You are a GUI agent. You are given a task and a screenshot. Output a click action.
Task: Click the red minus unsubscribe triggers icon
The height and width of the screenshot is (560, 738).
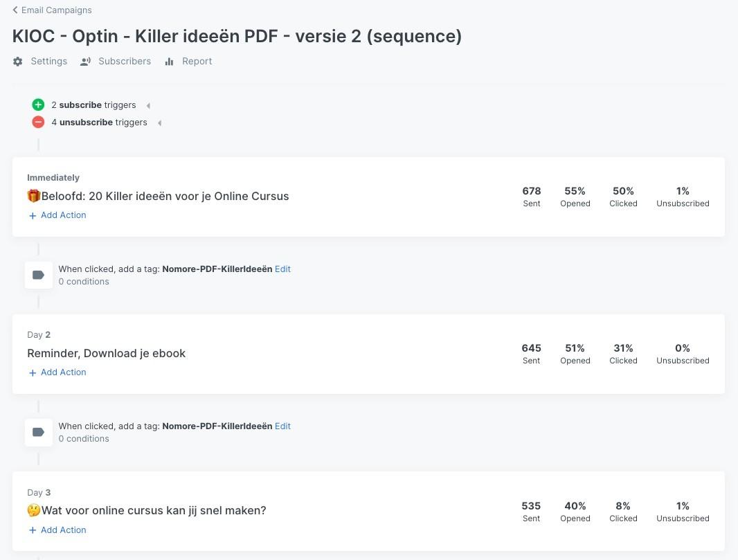(38, 122)
